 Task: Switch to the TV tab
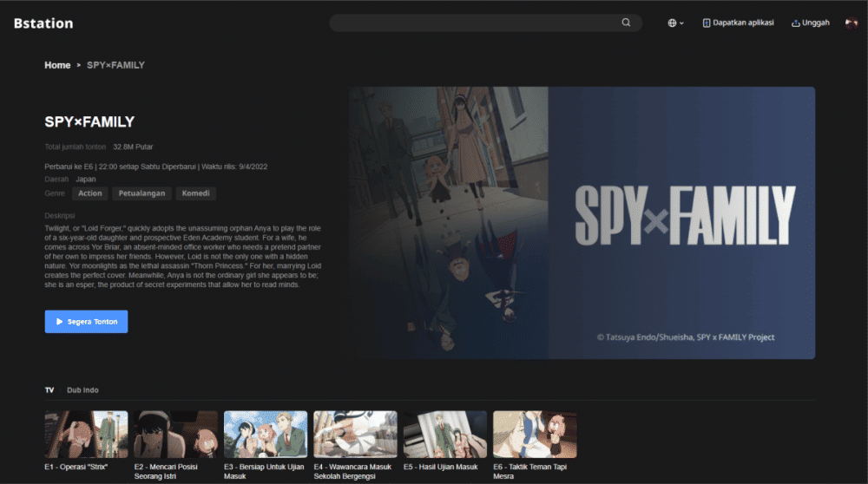tap(49, 390)
